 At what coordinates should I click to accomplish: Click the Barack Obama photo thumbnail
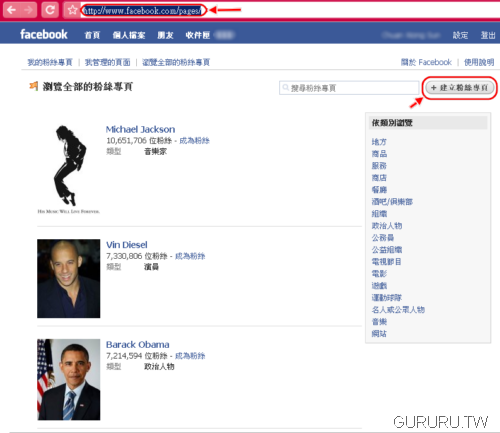[x=69, y=379]
